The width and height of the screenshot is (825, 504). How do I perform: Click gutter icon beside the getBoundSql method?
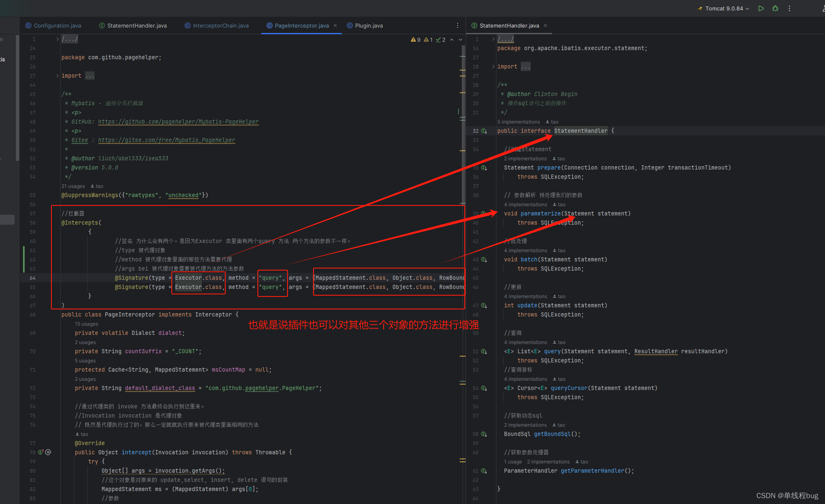[x=484, y=434]
